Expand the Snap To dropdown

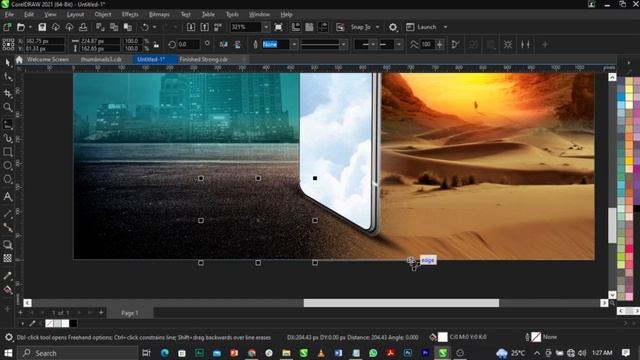[x=378, y=27]
